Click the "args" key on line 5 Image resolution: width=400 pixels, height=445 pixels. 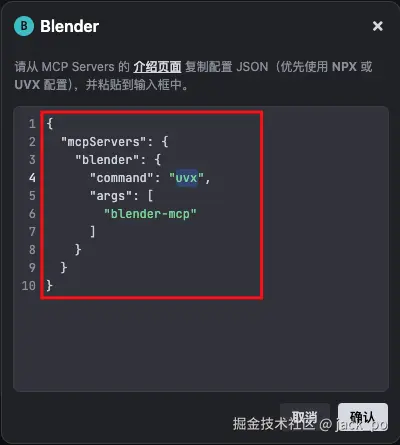coord(111,196)
